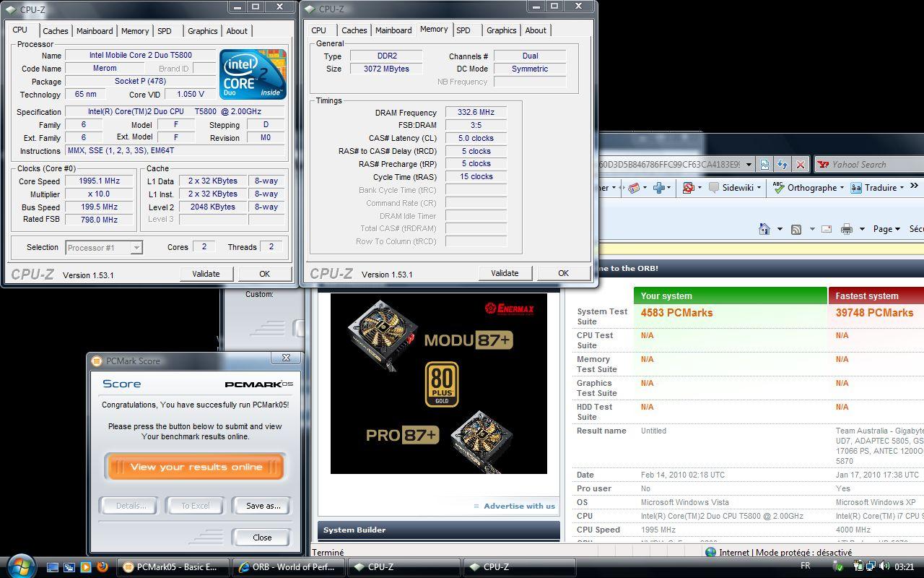The height and width of the screenshot is (578, 924).
Task: Click safely remove hardware tray icon
Action: (x=837, y=566)
